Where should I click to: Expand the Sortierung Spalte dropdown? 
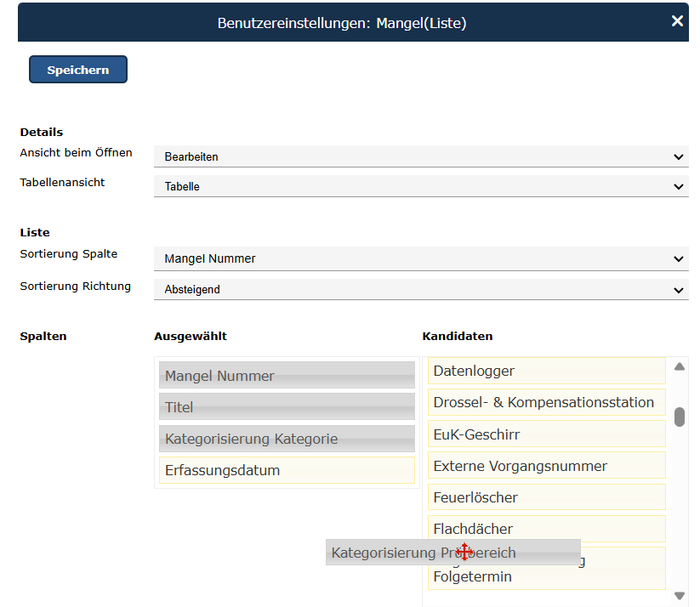point(421,258)
